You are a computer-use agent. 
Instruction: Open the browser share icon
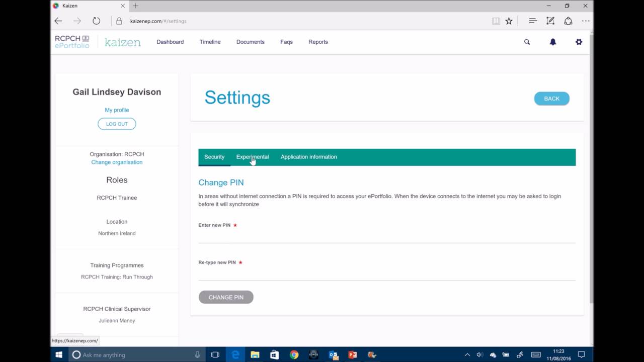click(568, 21)
